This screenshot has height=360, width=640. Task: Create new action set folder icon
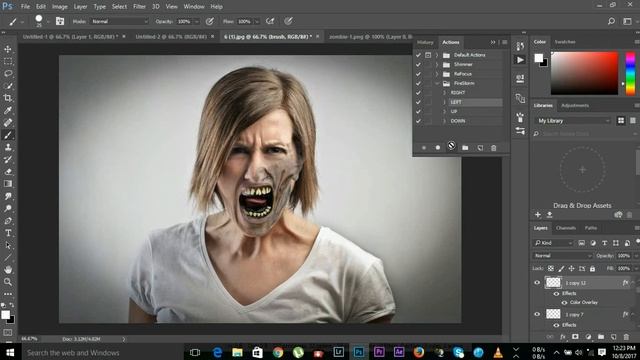465,148
